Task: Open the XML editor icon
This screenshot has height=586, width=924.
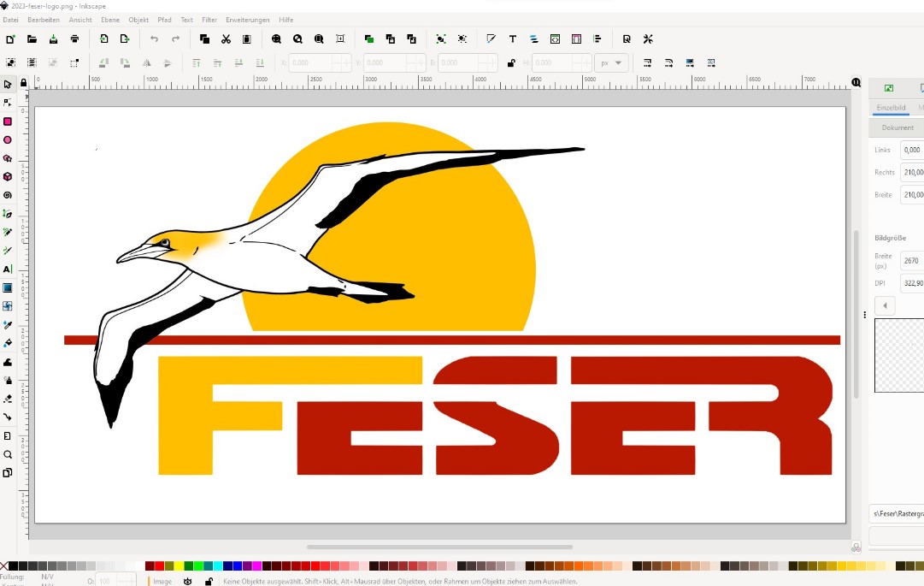Action: tap(555, 38)
